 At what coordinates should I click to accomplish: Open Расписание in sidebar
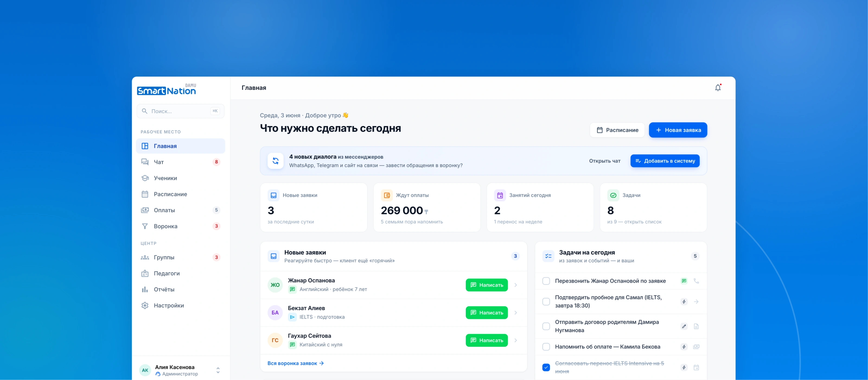(181, 194)
